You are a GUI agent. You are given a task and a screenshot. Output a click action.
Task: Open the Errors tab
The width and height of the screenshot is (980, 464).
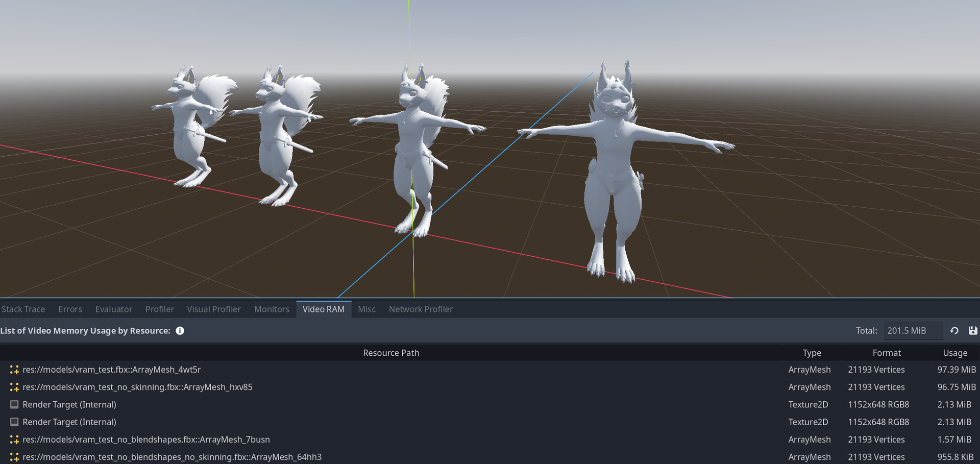[x=70, y=309]
